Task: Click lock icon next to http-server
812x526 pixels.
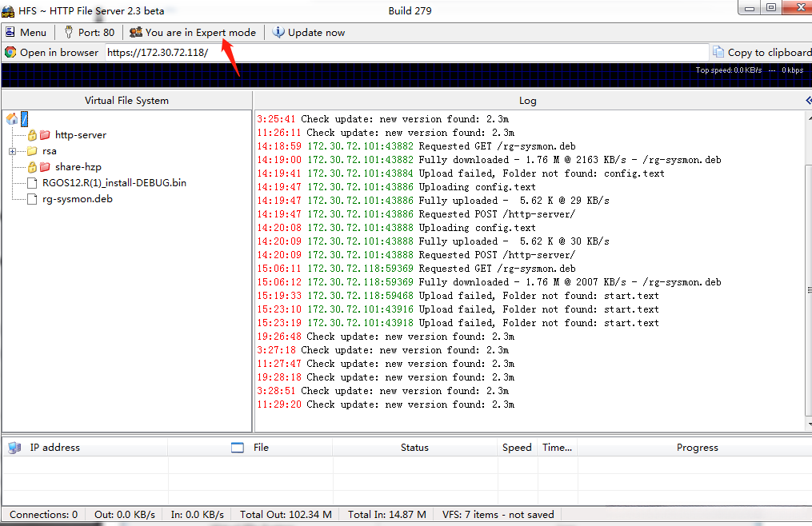Action: pos(32,135)
